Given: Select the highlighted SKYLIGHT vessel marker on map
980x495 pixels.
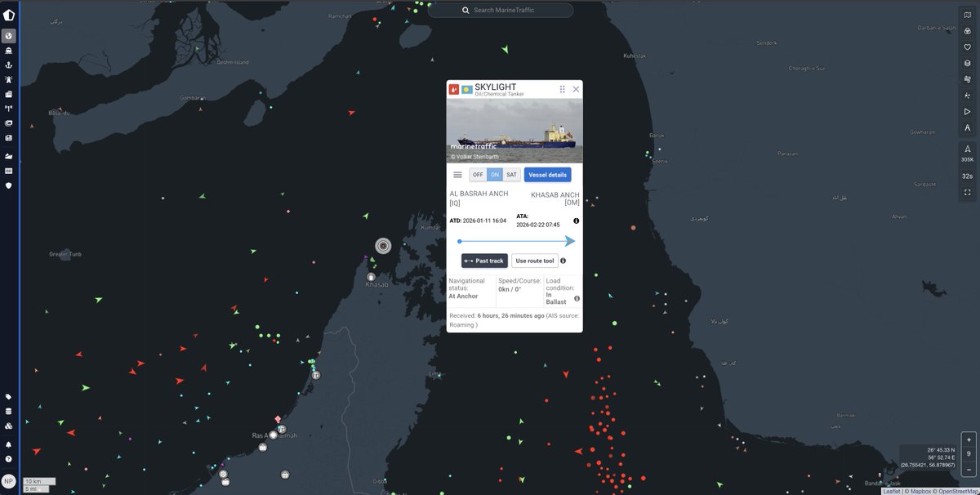Looking at the screenshot, I should click(383, 246).
